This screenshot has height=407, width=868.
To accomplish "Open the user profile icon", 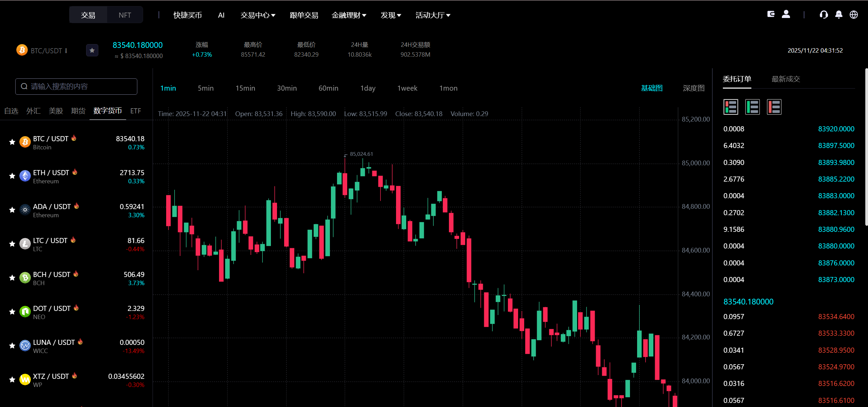I will click(x=786, y=14).
